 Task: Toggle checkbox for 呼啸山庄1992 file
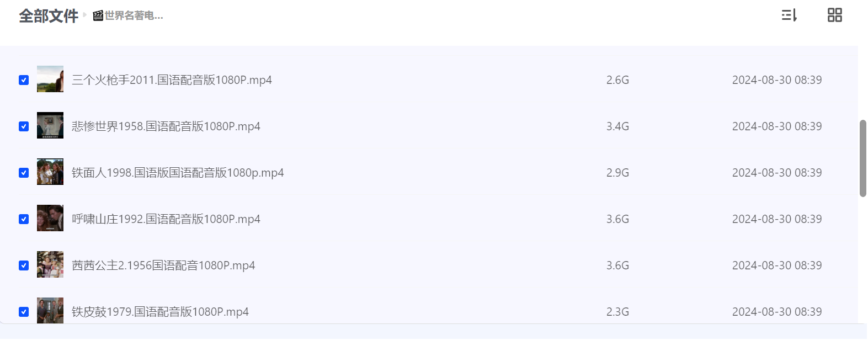pyautogui.click(x=24, y=219)
